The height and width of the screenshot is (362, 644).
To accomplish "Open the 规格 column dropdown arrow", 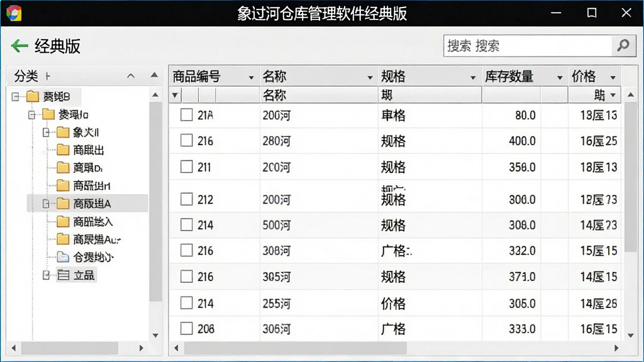I will [x=473, y=77].
